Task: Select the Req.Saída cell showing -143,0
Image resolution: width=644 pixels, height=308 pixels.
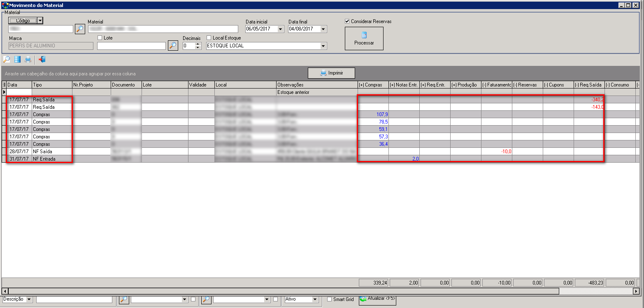Action: click(x=589, y=107)
